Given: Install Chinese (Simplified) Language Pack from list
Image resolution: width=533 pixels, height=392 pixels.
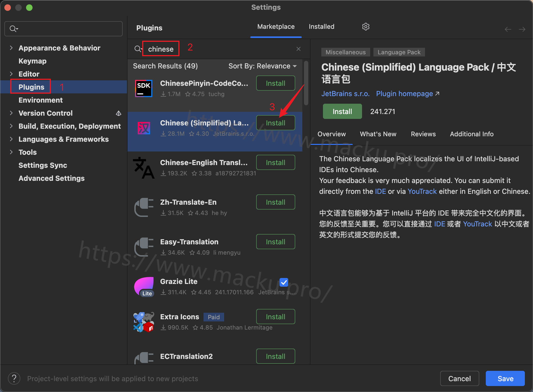Looking at the screenshot, I should click(x=275, y=123).
